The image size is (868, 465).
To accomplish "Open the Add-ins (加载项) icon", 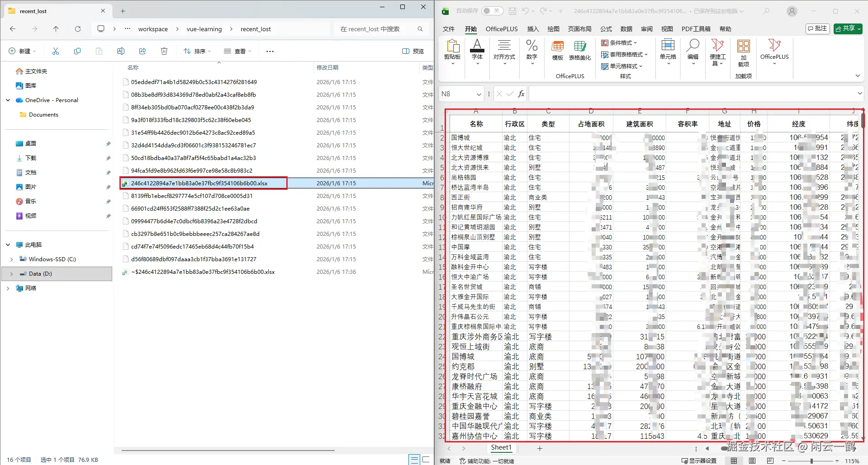I will click(743, 52).
